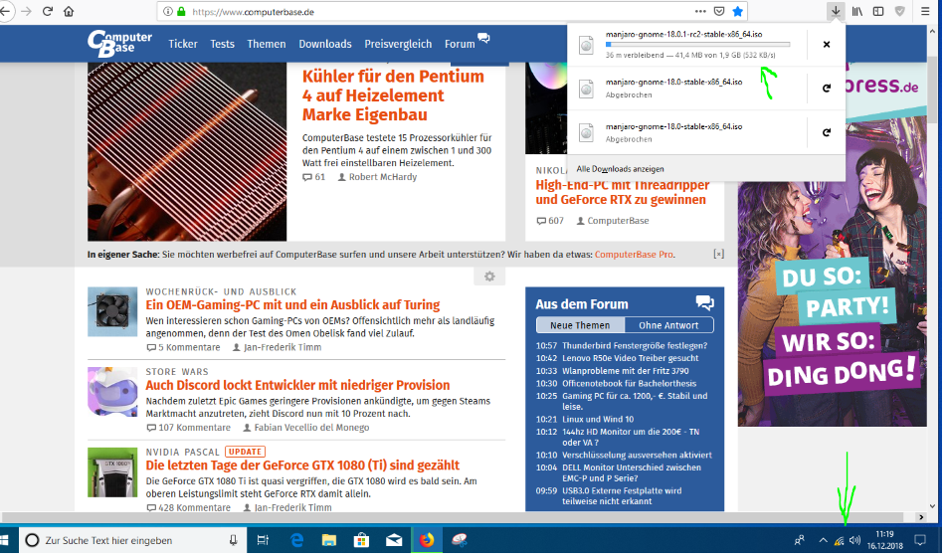Click the forward navigation arrow

tap(26, 12)
